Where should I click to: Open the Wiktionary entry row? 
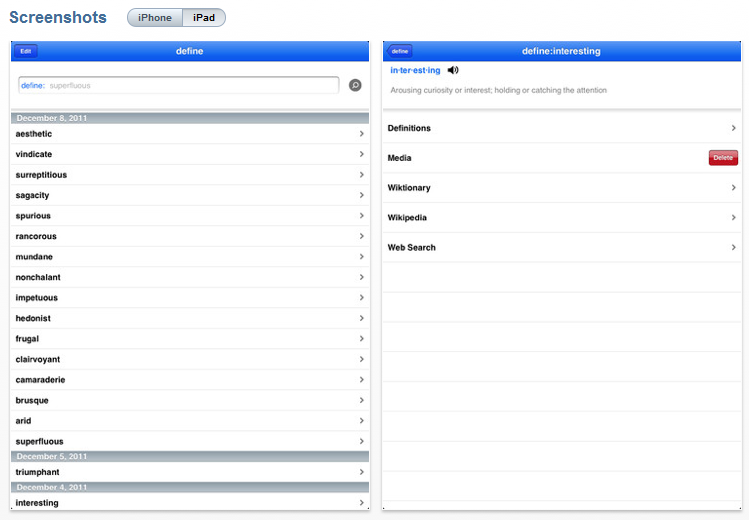pos(561,188)
